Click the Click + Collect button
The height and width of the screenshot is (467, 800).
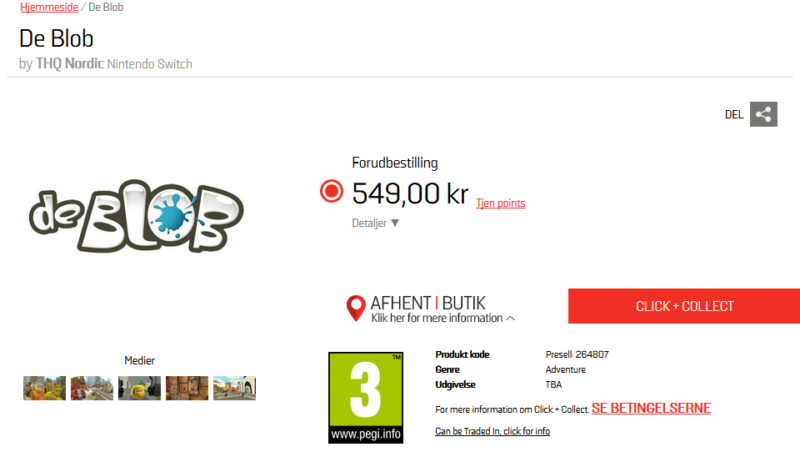pyautogui.click(x=684, y=306)
